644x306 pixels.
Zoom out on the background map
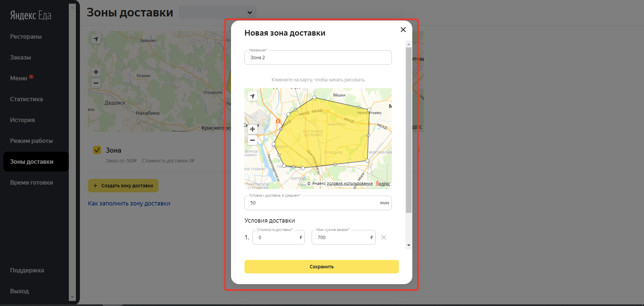pos(96,83)
